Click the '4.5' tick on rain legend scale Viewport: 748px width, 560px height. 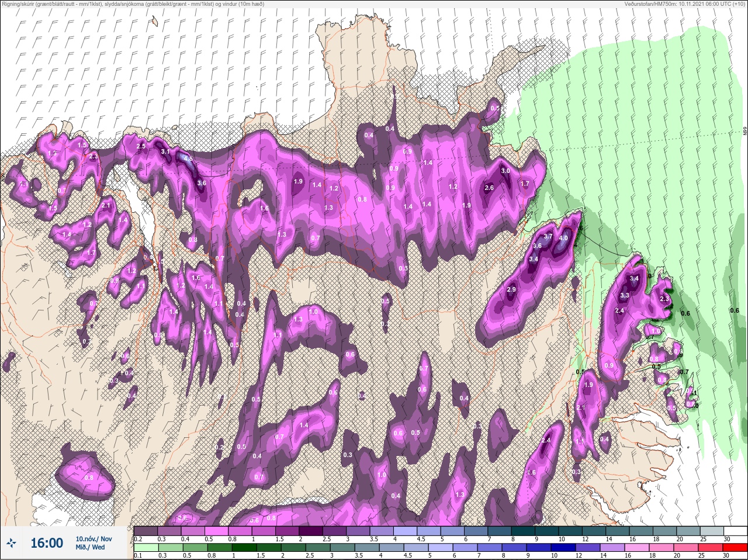point(407,556)
